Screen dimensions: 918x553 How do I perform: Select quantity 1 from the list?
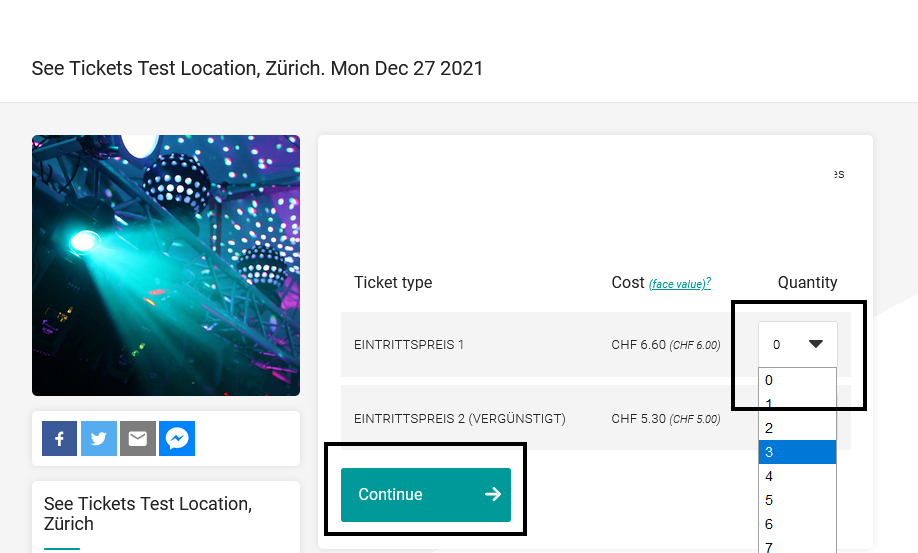(797, 404)
